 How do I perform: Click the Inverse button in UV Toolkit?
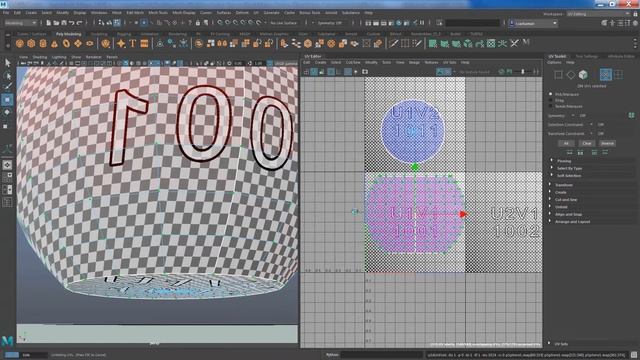pyautogui.click(x=607, y=143)
